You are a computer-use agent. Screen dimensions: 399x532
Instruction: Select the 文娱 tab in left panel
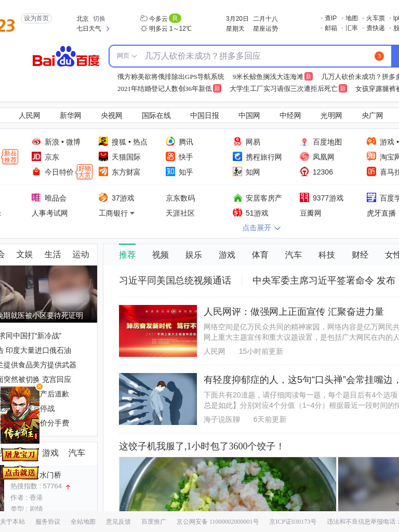pyautogui.click(x=24, y=255)
